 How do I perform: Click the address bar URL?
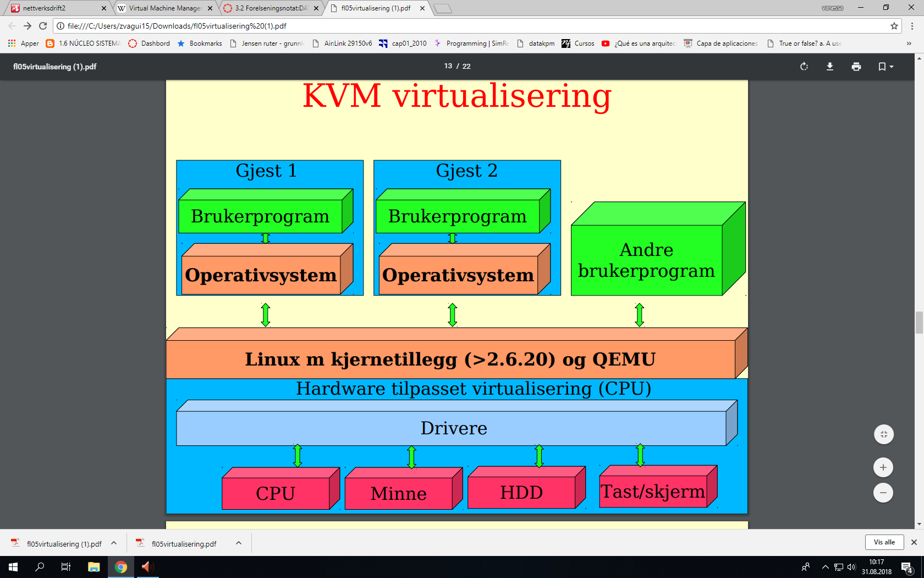177,26
